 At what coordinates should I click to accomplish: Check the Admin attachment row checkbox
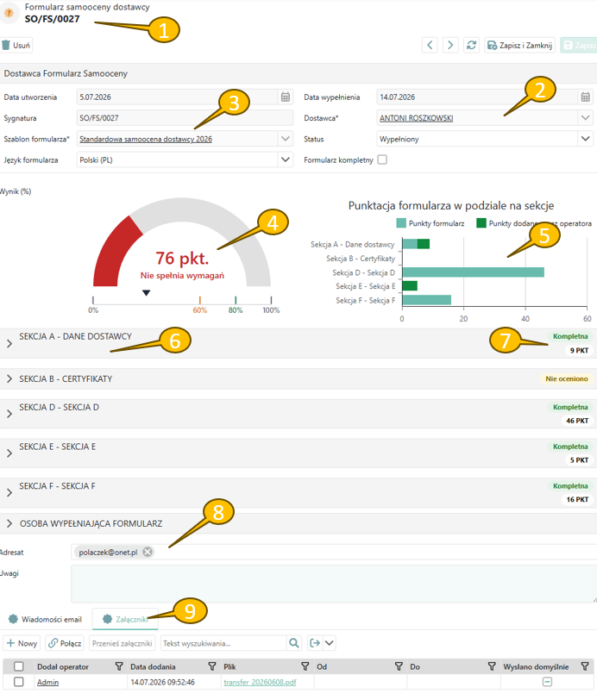pos(19,682)
